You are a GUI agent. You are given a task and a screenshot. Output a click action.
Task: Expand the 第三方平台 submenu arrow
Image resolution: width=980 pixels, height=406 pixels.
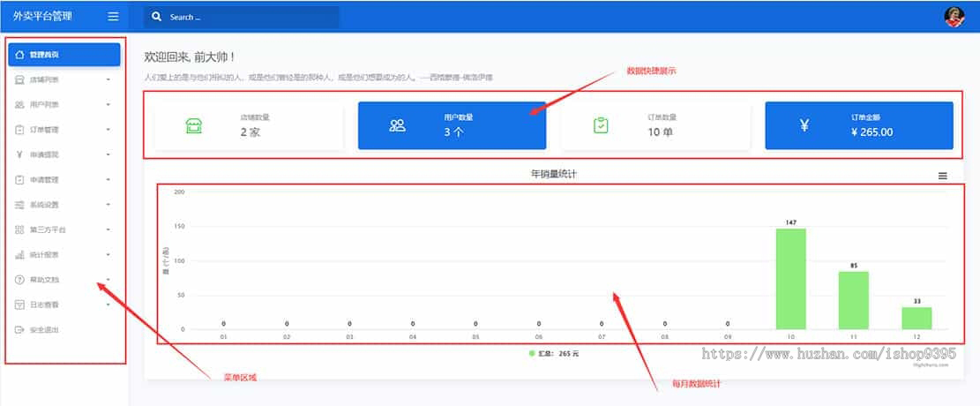108,229
